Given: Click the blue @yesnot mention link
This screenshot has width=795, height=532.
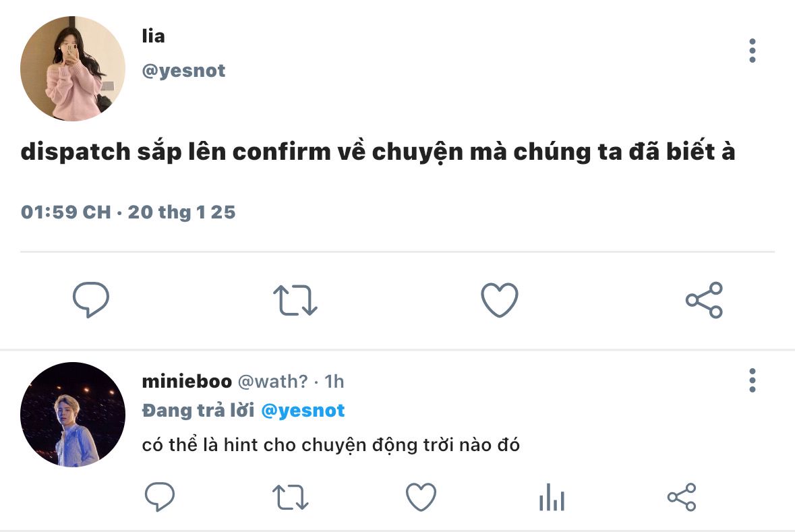Looking at the screenshot, I should (x=303, y=410).
